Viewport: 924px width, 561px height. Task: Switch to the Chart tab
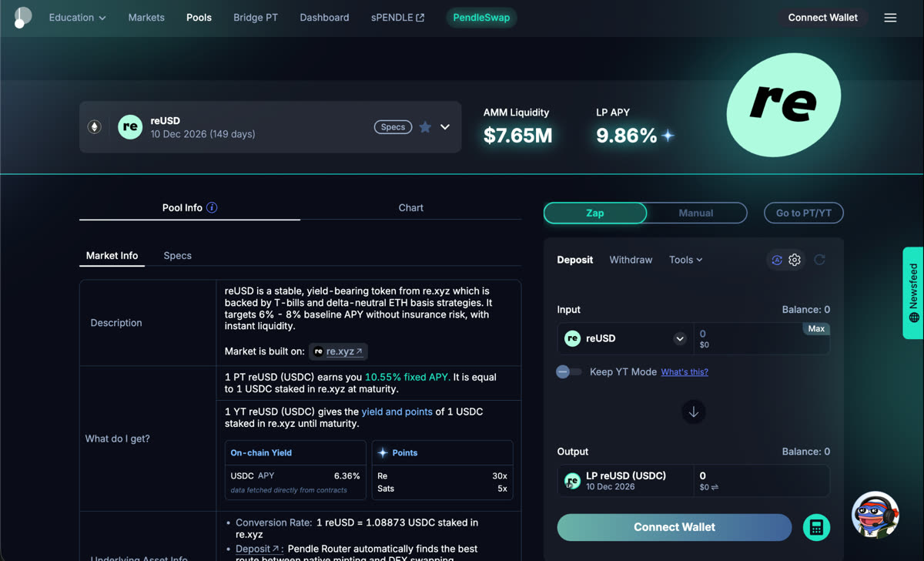coord(411,208)
